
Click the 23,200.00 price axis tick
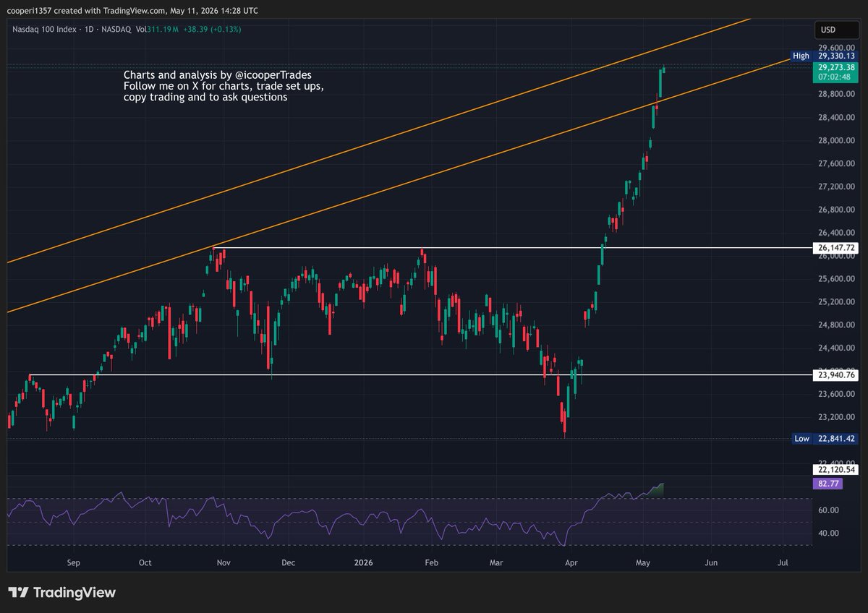838,417
